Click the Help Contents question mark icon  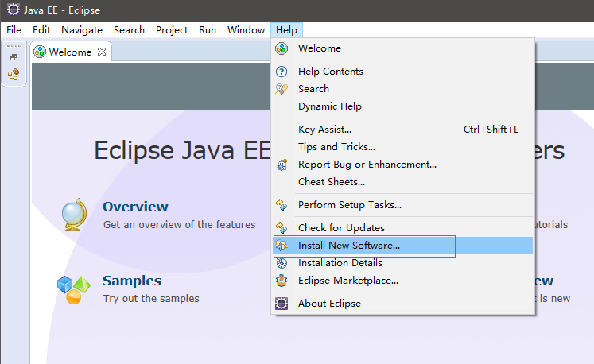click(x=281, y=72)
